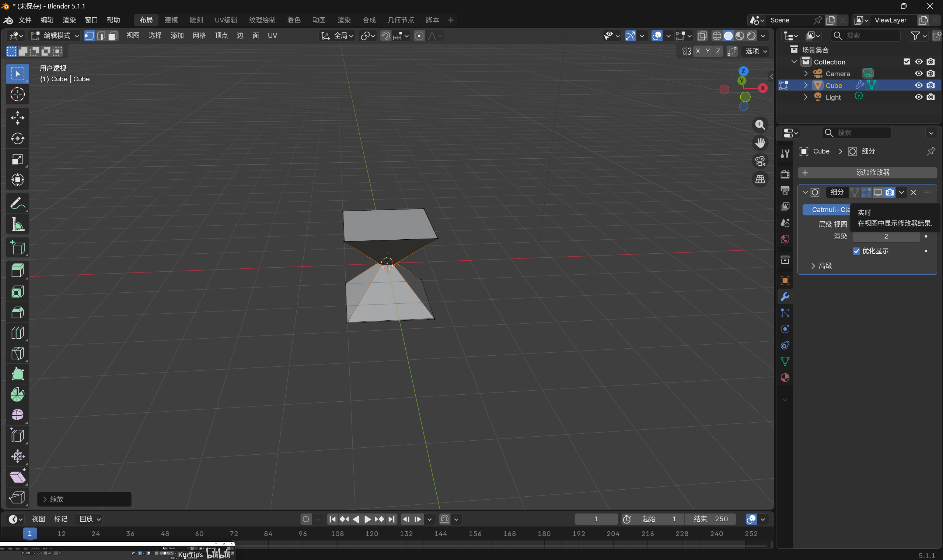Open the 编辑模式 mode dropdown
Image resolution: width=943 pixels, height=560 pixels.
(55, 35)
